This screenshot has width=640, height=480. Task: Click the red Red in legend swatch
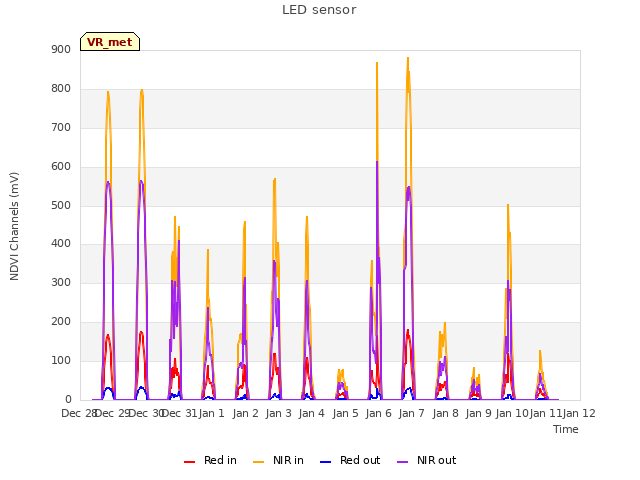tap(189, 462)
